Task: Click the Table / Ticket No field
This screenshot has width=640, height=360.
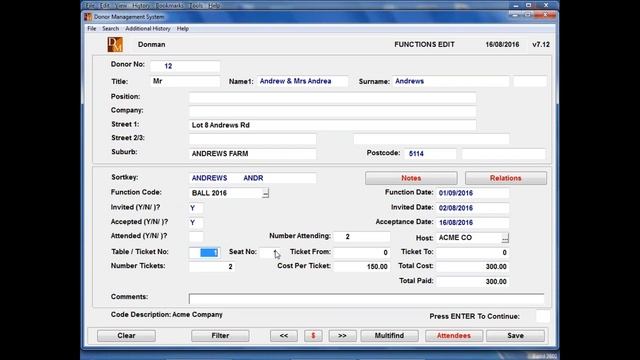Action: point(204,253)
